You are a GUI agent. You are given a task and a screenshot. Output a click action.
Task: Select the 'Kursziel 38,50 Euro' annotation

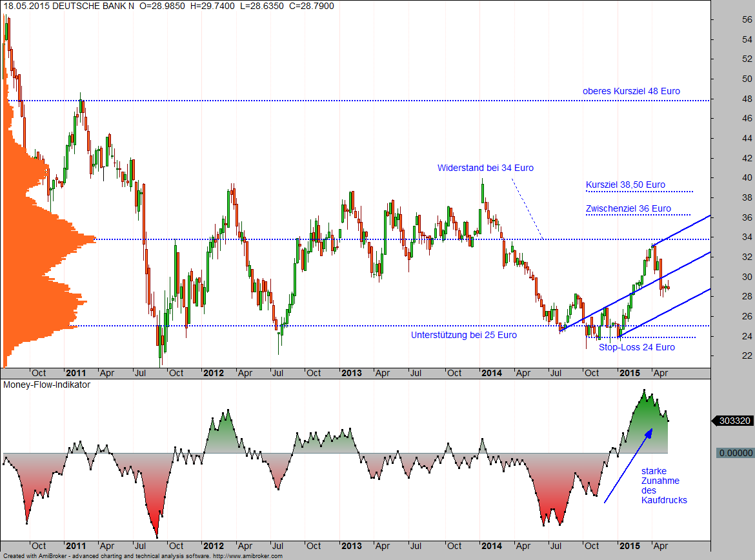coord(625,185)
